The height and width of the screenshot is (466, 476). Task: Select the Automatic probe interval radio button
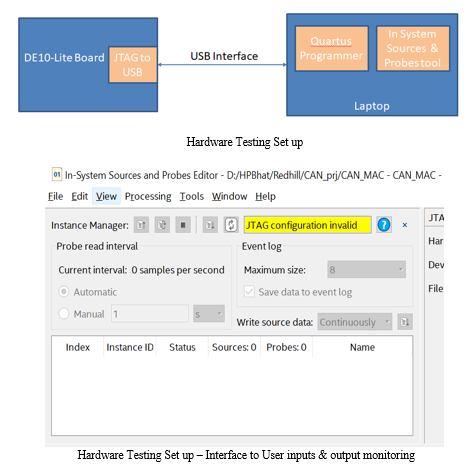64,292
